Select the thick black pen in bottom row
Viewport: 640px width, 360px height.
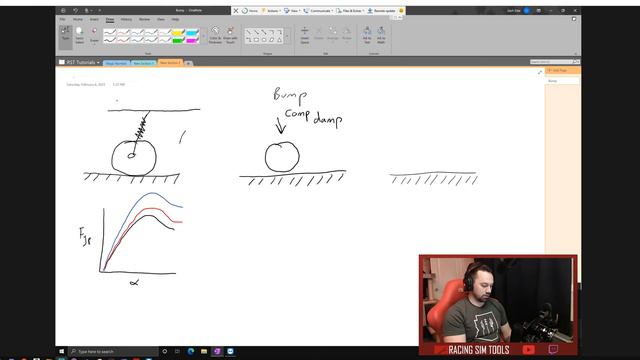109,40
